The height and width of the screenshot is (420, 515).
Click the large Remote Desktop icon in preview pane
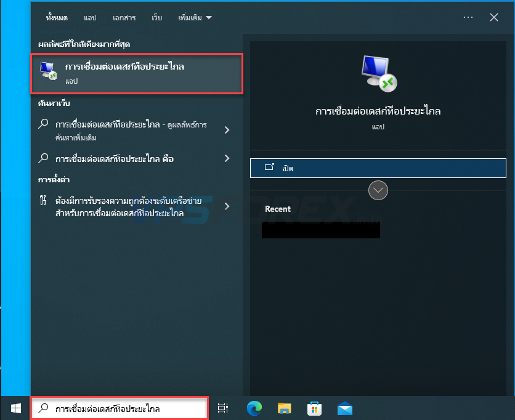[378, 73]
